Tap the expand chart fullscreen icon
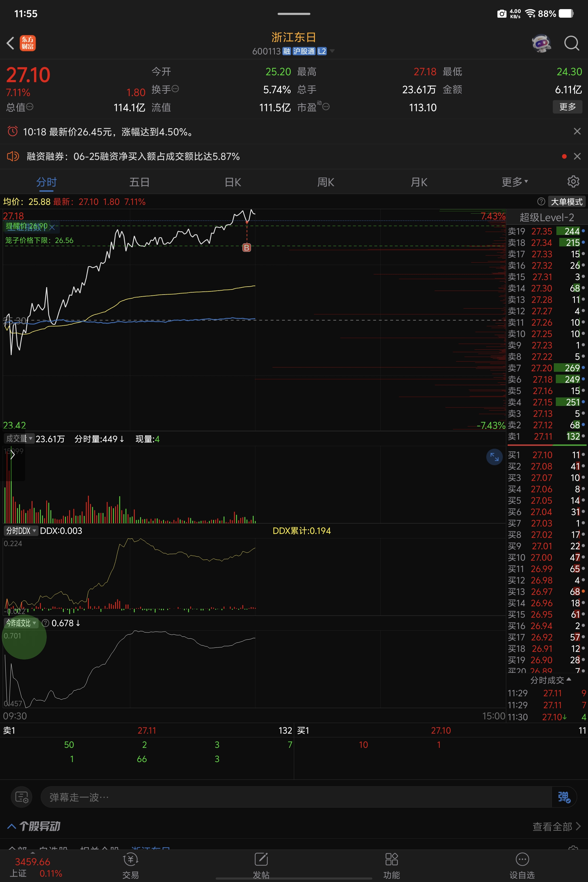The width and height of the screenshot is (588, 882). [x=494, y=457]
